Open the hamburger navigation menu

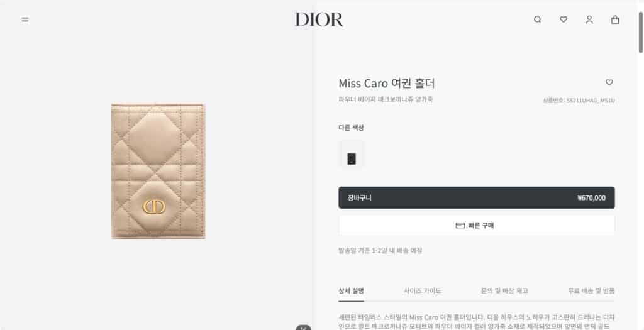pyautogui.click(x=25, y=19)
